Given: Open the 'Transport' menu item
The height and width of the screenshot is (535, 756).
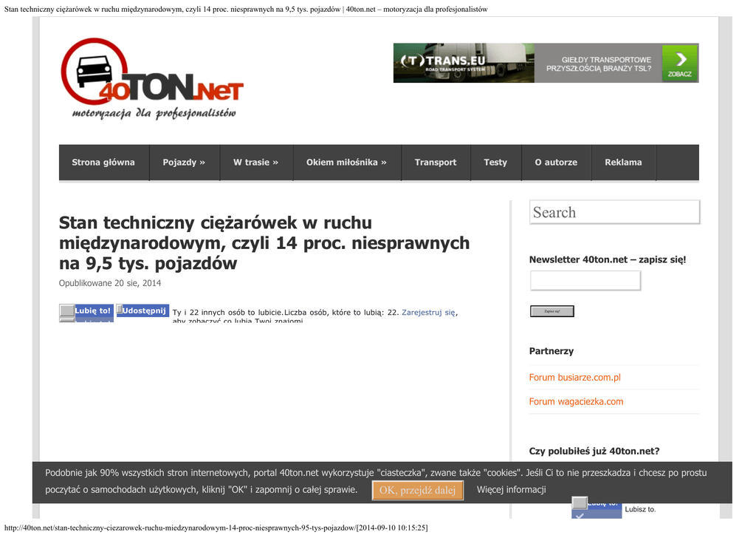Looking at the screenshot, I should pyautogui.click(x=436, y=163).
